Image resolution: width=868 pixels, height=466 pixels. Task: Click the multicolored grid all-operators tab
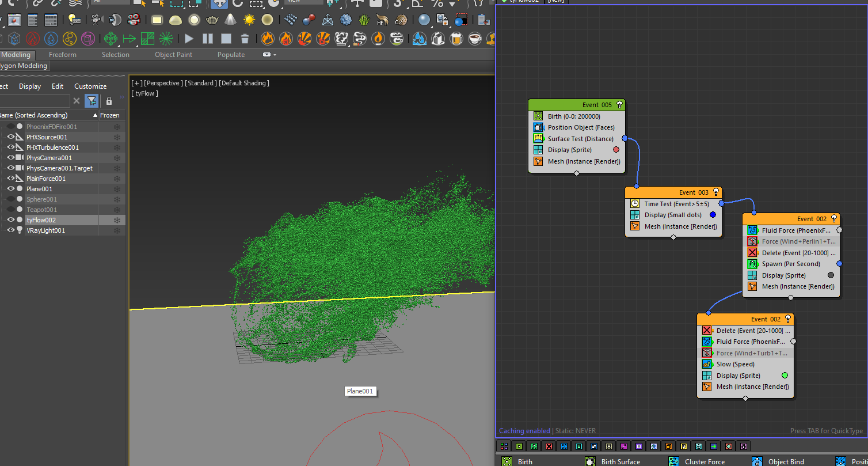pyautogui.click(x=504, y=446)
